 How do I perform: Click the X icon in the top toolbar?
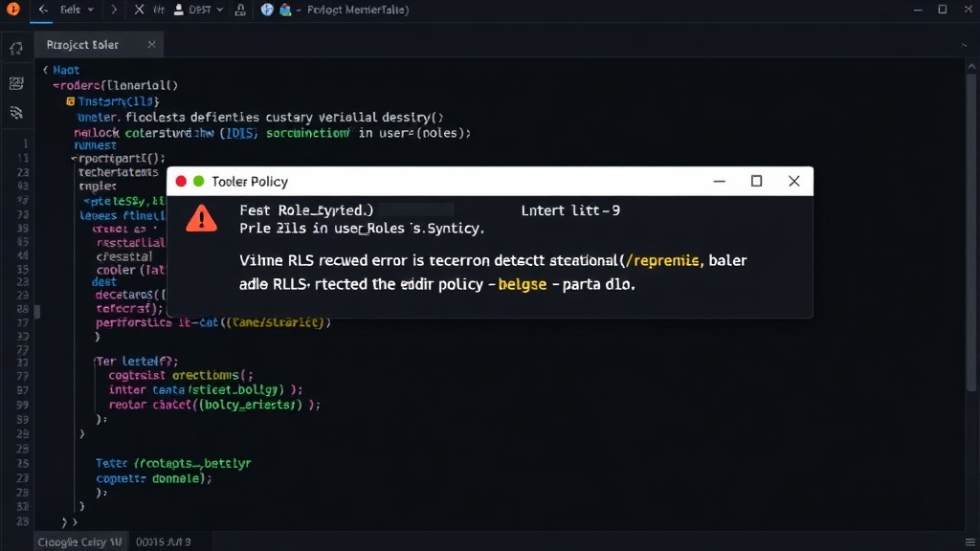pos(140,10)
